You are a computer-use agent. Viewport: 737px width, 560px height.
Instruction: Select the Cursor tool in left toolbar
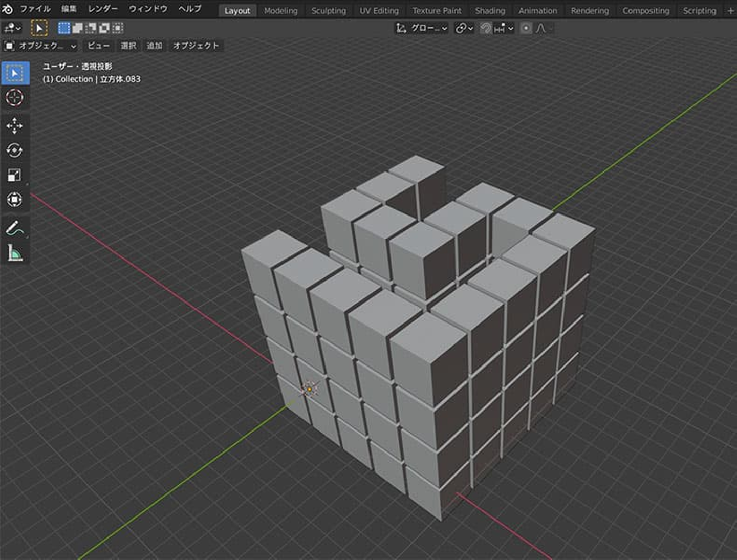coord(14,97)
